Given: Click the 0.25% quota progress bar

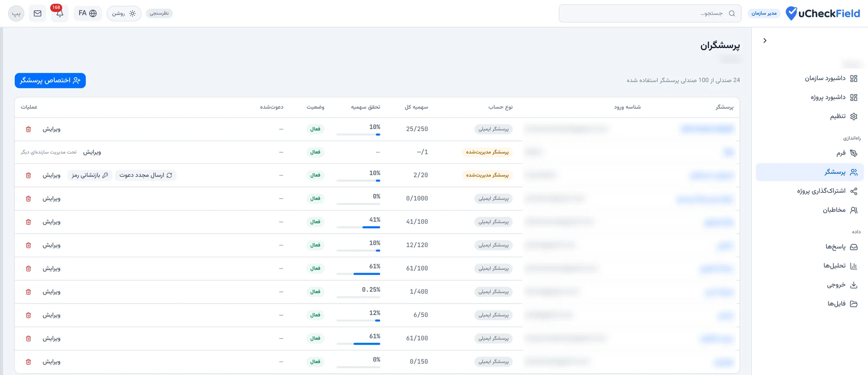Looking at the screenshot, I should [358, 297].
